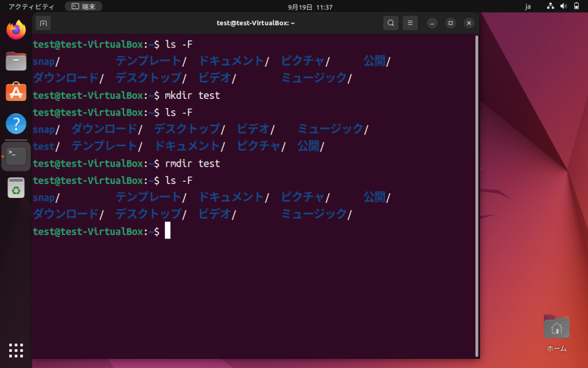The height and width of the screenshot is (368, 588).
Task: Open the volume status icon
Action: click(564, 6)
